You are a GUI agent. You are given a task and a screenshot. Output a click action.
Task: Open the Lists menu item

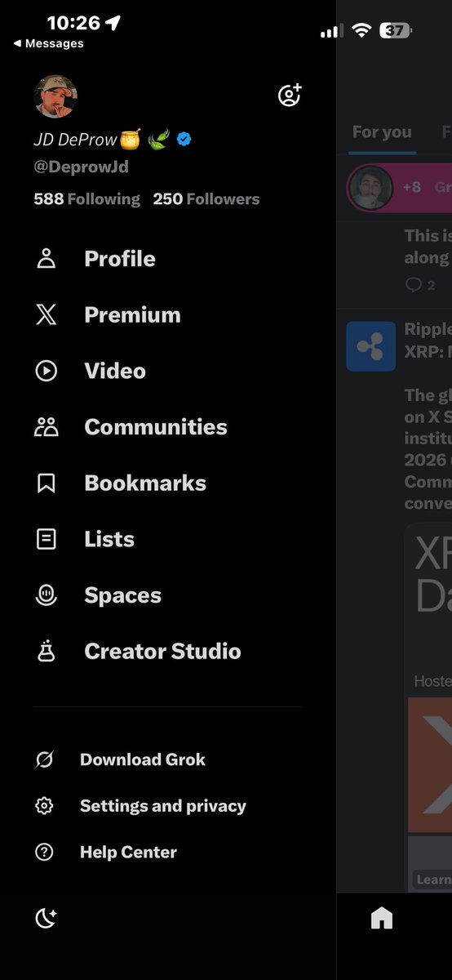(109, 540)
